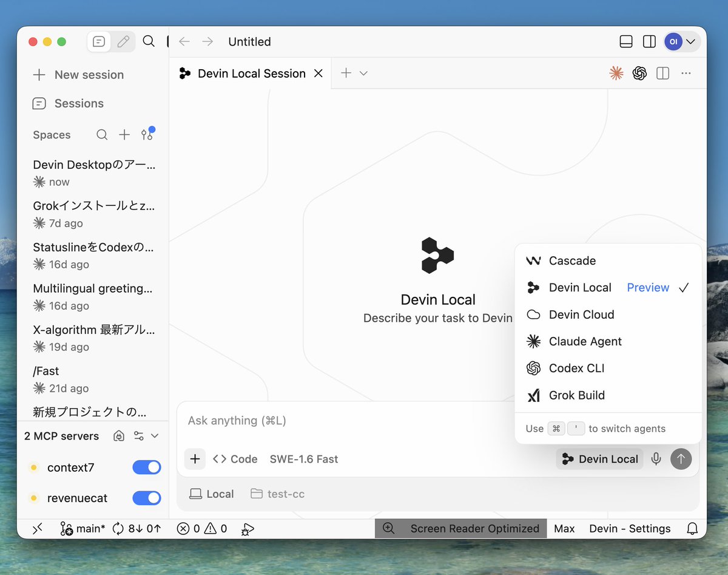
Task: Choose the test-cc folder
Action: tap(277, 494)
